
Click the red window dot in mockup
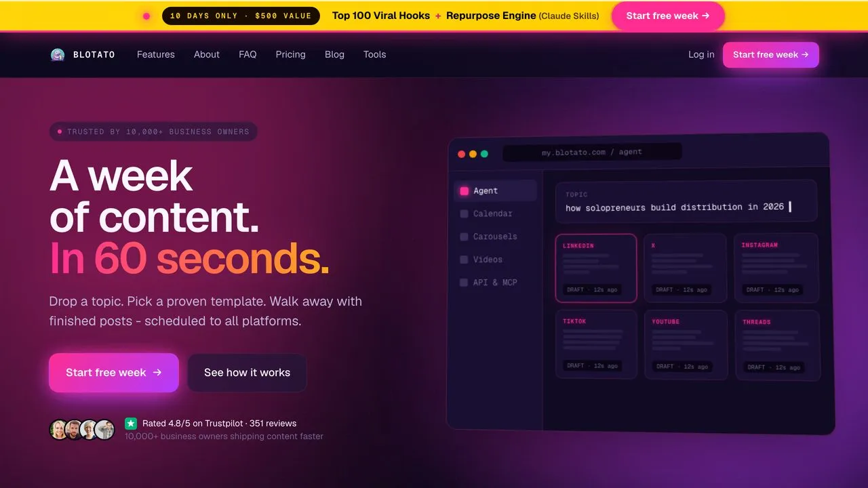pyautogui.click(x=462, y=154)
